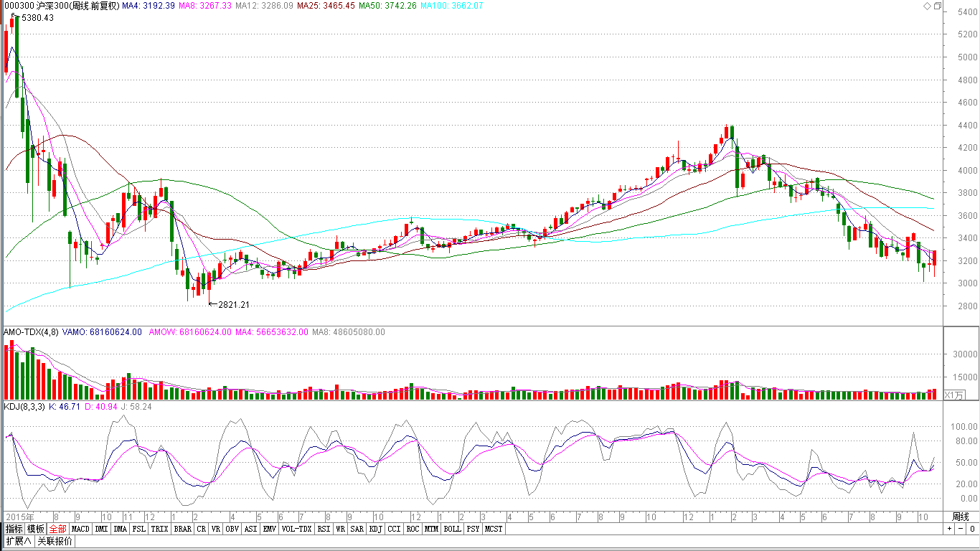Image resolution: width=980 pixels, height=551 pixels.
Task: Open the 周线 period selector
Action: pyautogui.click(x=961, y=517)
